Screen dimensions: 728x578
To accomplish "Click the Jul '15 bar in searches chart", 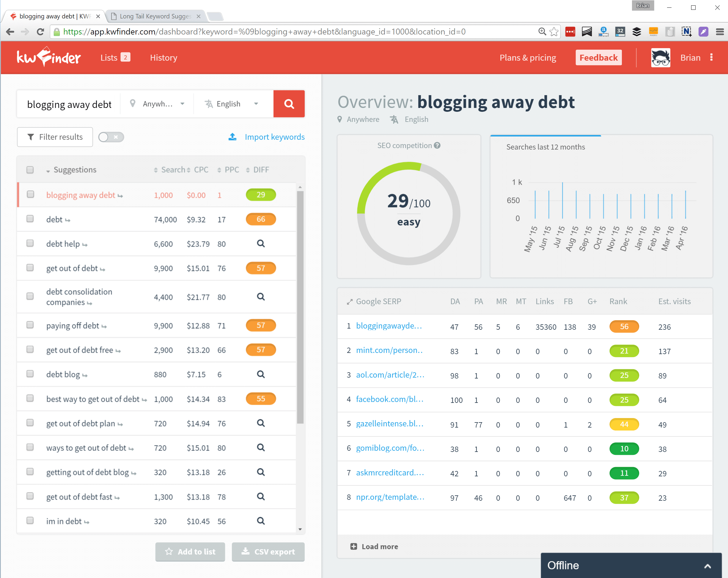I will tap(562, 200).
